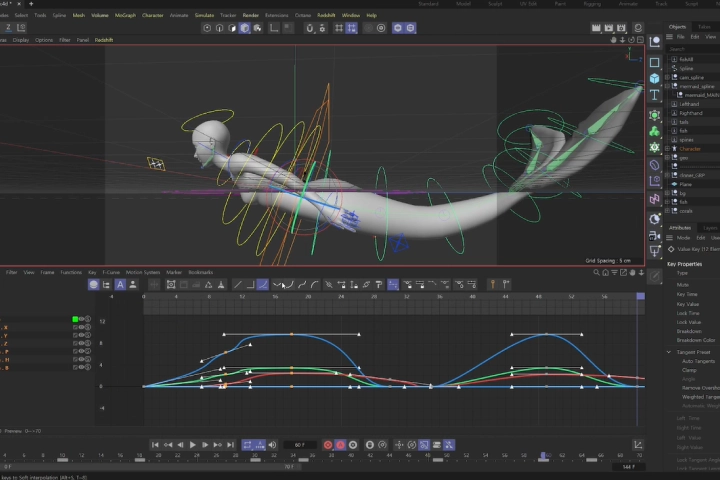Switch to the Takes tab

tap(703, 27)
